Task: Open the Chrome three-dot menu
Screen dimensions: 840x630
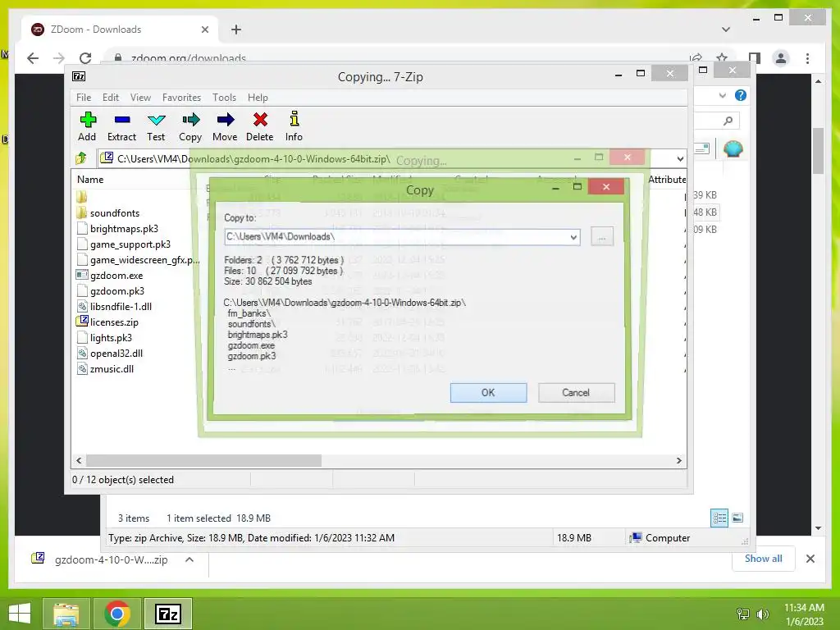Action: [807, 58]
